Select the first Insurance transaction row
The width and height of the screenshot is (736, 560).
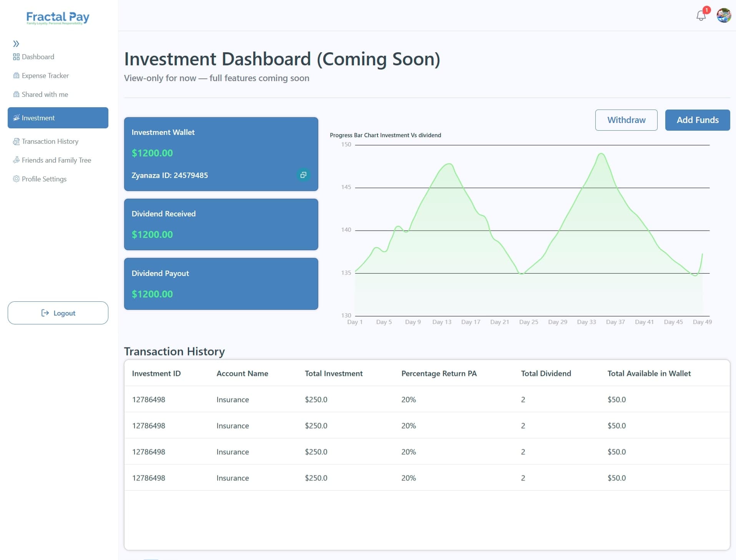pos(427,400)
